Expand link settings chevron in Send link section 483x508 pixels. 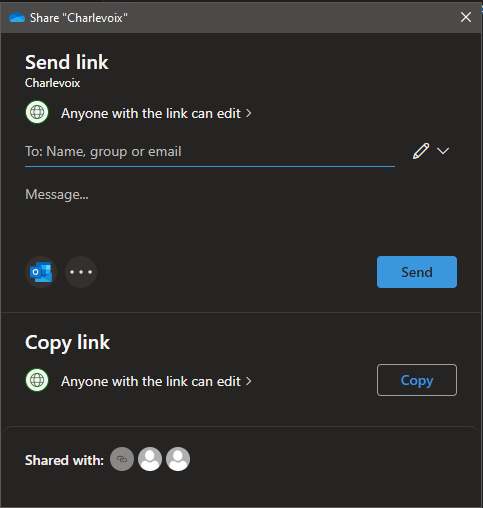249,114
